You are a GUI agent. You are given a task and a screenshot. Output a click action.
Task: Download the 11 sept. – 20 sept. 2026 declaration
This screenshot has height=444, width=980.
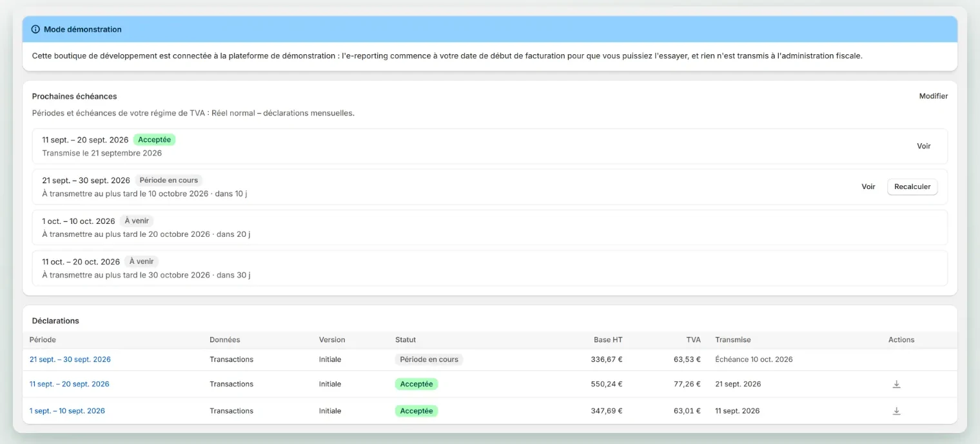point(896,384)
